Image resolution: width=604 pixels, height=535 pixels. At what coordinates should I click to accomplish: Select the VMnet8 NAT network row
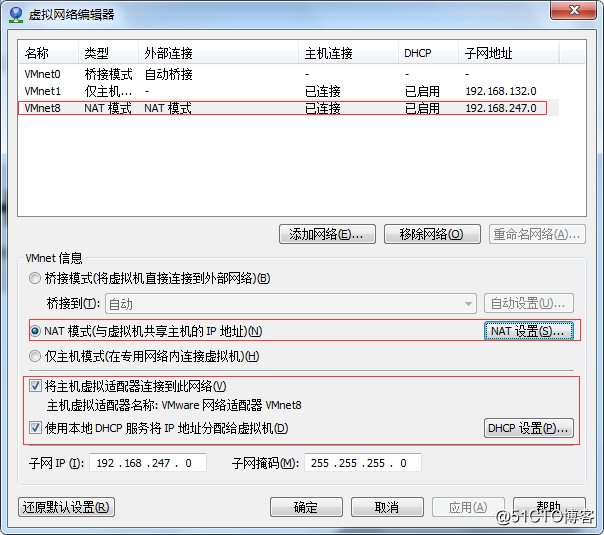pos(289,108)
